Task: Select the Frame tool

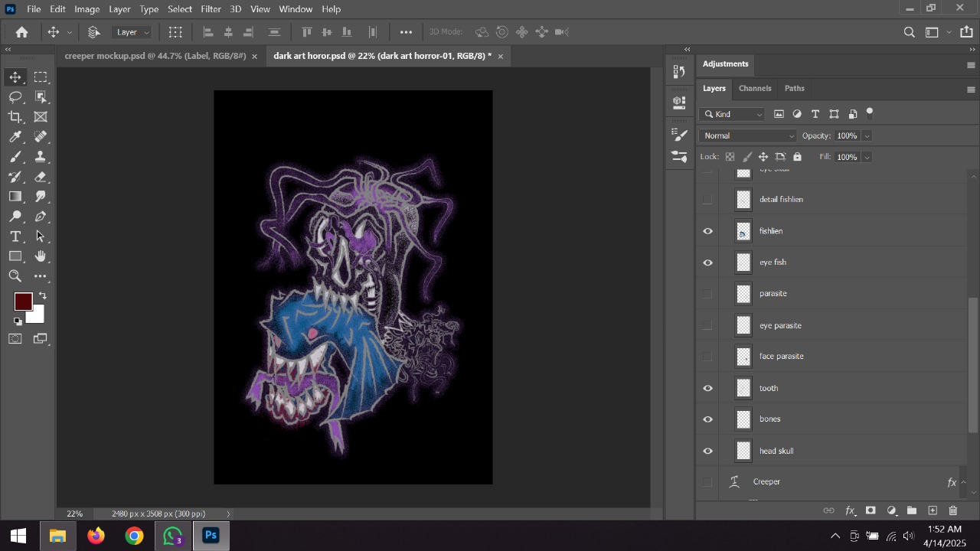Action: 41,117
